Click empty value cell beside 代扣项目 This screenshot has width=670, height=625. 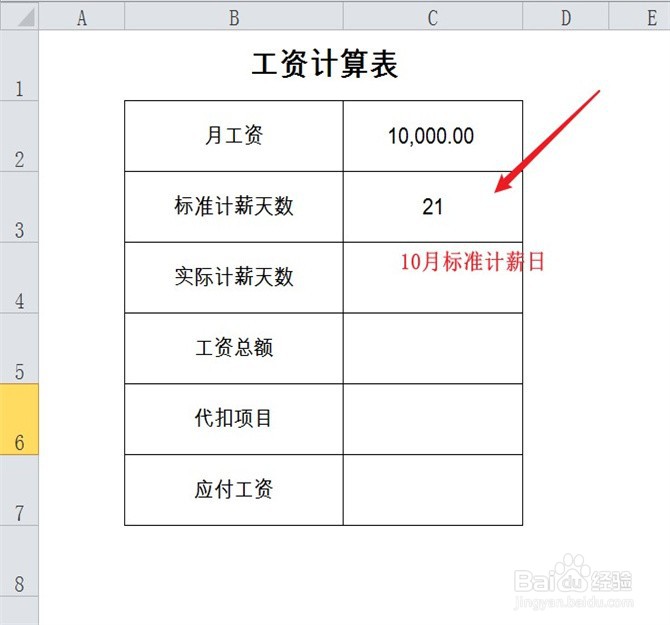[432, 419]
